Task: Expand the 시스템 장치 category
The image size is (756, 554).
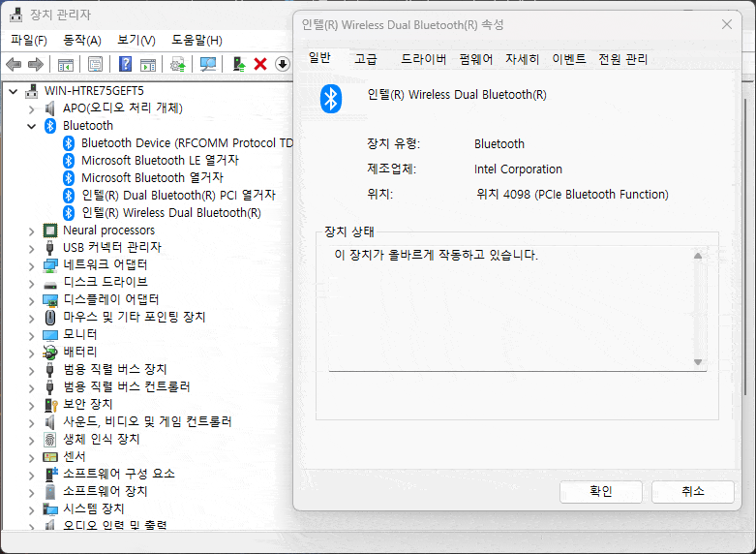Action: tap(32, 510)
